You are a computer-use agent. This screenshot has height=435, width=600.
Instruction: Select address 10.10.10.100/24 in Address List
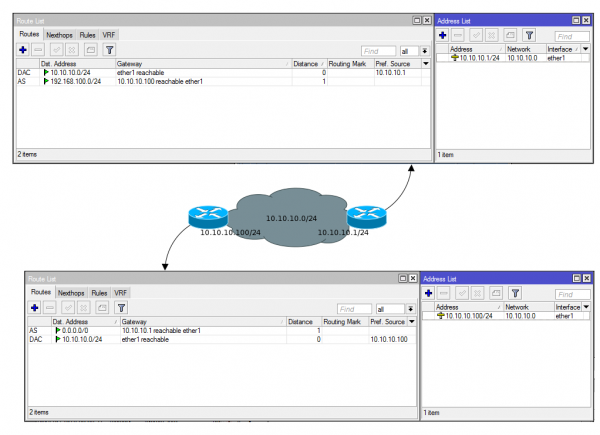506,316
